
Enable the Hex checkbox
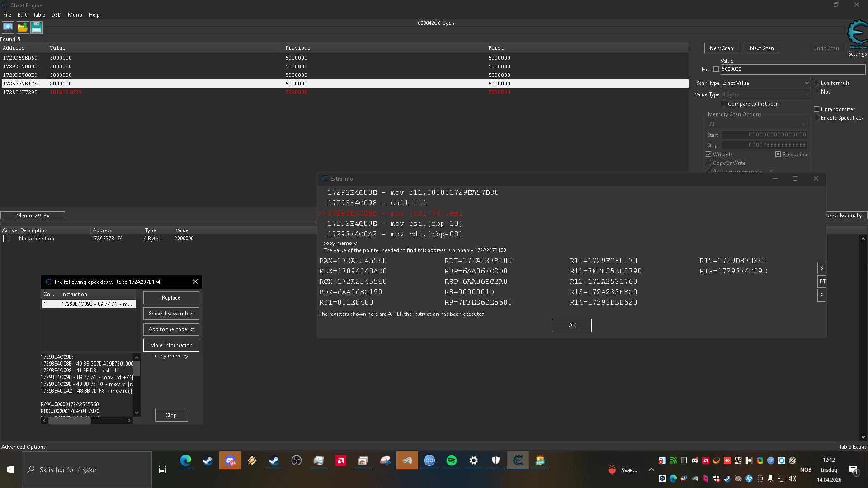click(716, 70)
